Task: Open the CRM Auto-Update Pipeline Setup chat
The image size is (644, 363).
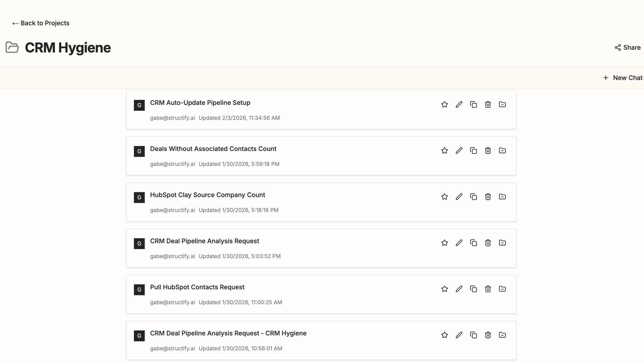Action: [x=200, y=103]
